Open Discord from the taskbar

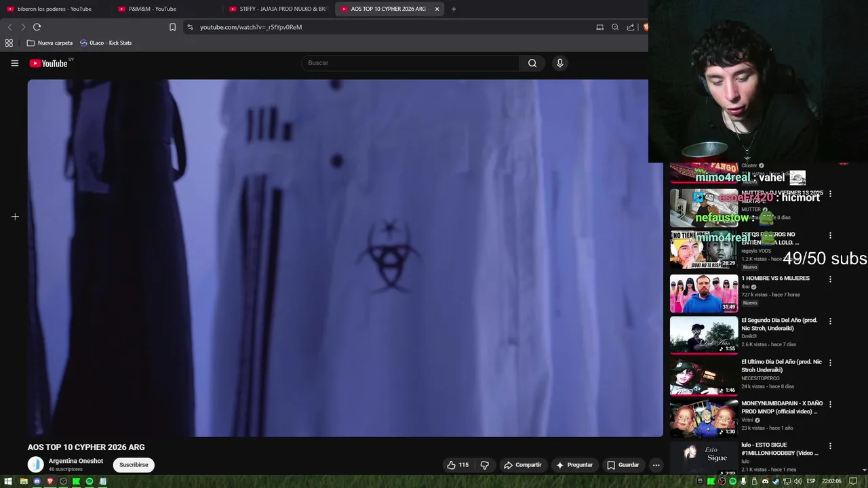(x=37, y=481)
